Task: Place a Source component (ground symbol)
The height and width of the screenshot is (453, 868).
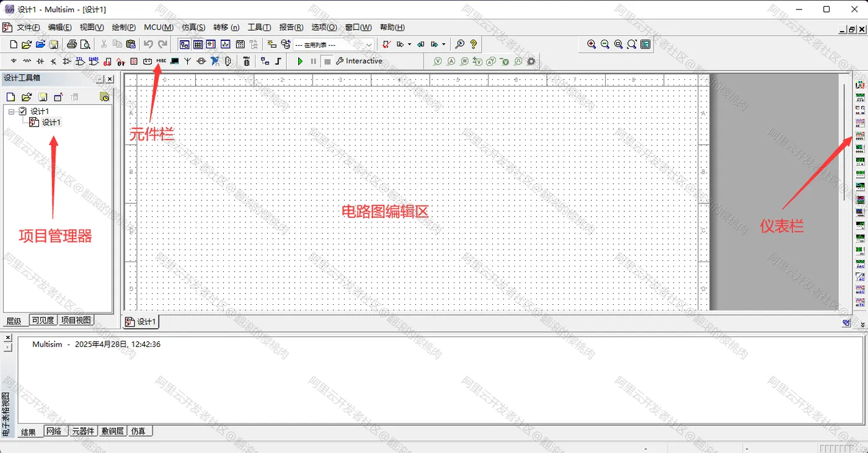Action: [x=13, y=61]
